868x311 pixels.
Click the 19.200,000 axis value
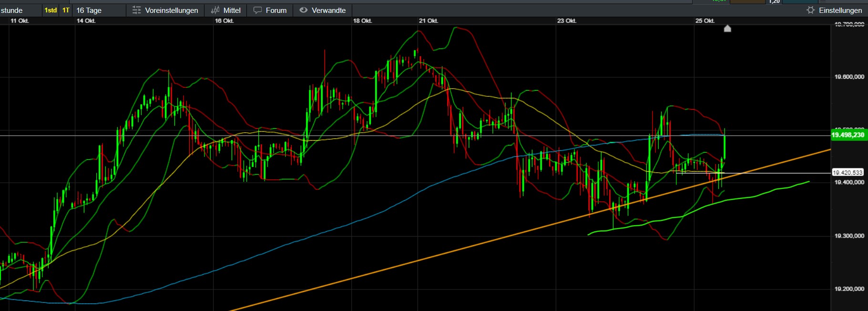(849, 289)
